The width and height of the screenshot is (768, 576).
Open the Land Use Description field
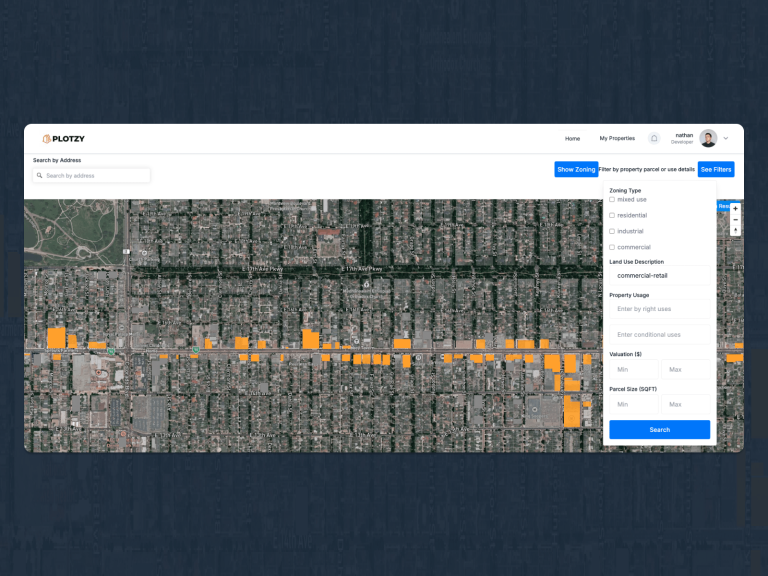pyautogui.click(x=659, y=275)
